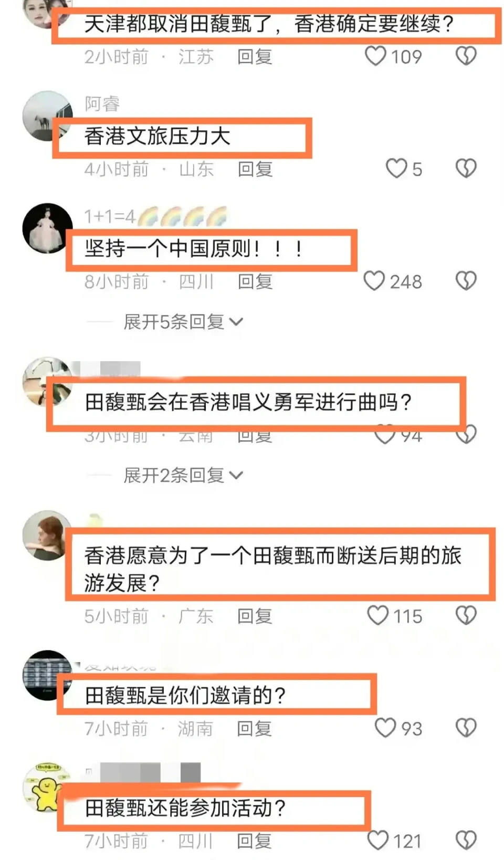The image size is (504, 860).
Task: Reply to the 5小时前 Guangdong comment
Action: 255,616
